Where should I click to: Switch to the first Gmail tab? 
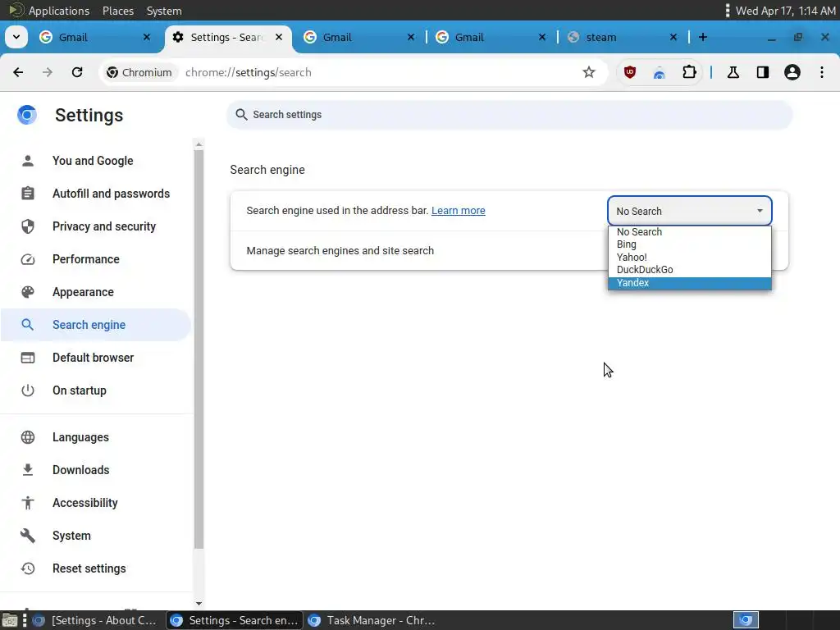pos(91,37)
